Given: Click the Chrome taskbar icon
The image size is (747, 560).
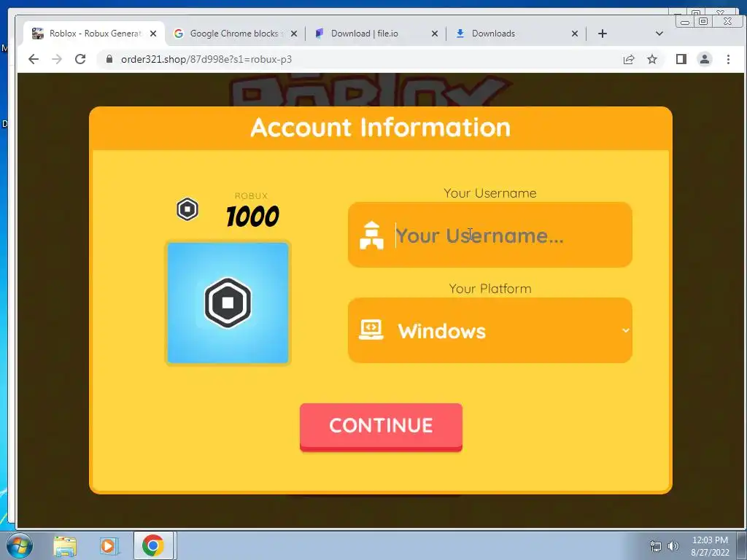Looking at the screenshot, I should (152, 545).
